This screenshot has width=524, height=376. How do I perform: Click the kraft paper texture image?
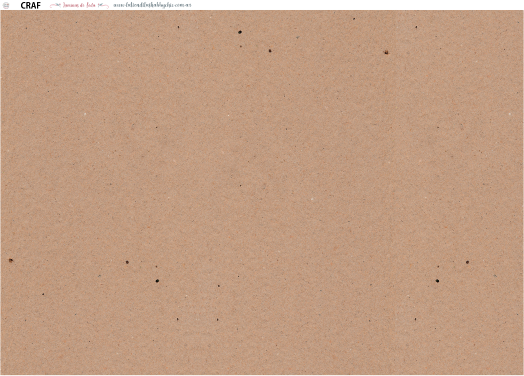pyautogui.click(x=262, y=192)
